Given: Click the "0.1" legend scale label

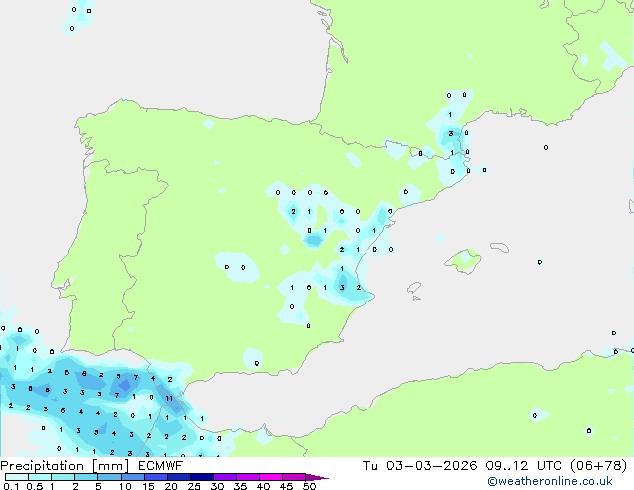Looking at the screenshot, I should point(11,486).
